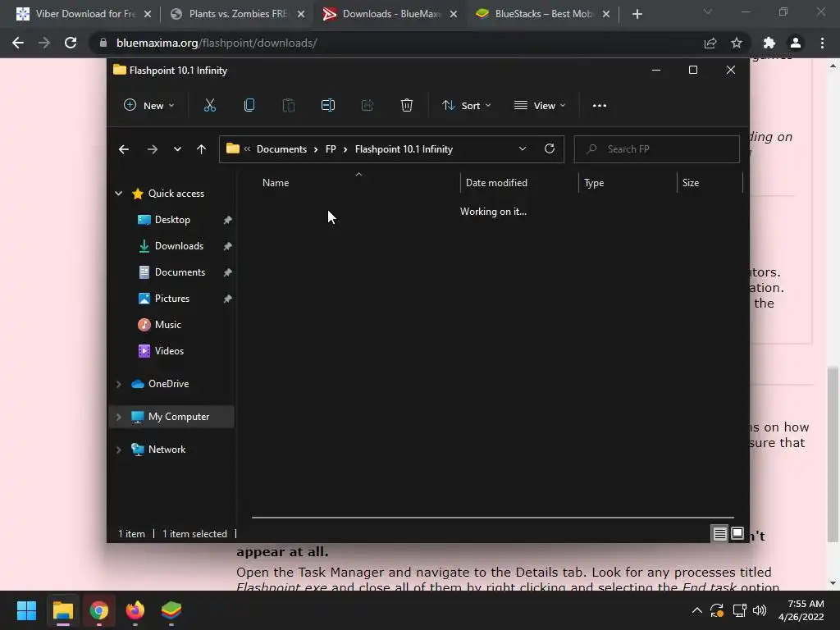Open Chrome profile icon
The width and height of the screenshot is (840, 630).
(796, 43)
